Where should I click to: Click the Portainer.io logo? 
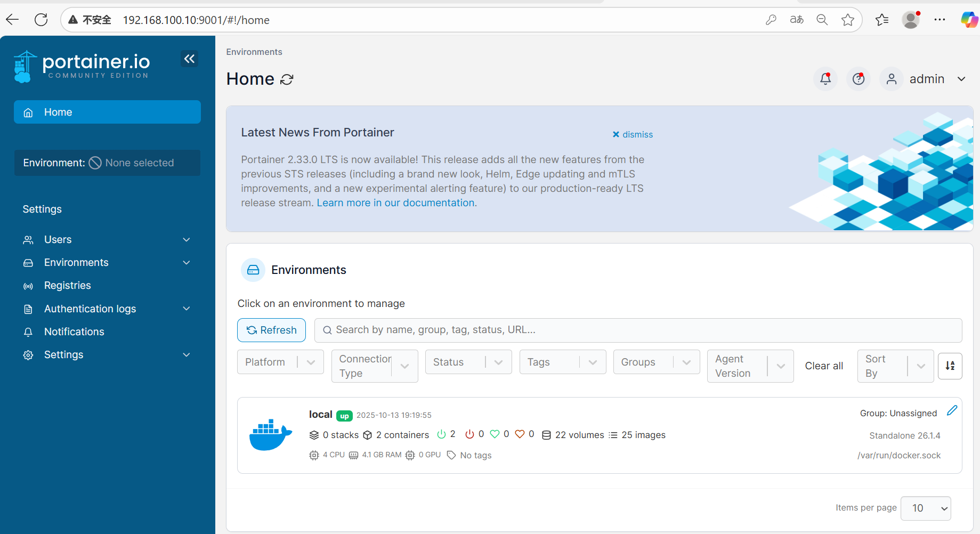click(x=82, y=67)
